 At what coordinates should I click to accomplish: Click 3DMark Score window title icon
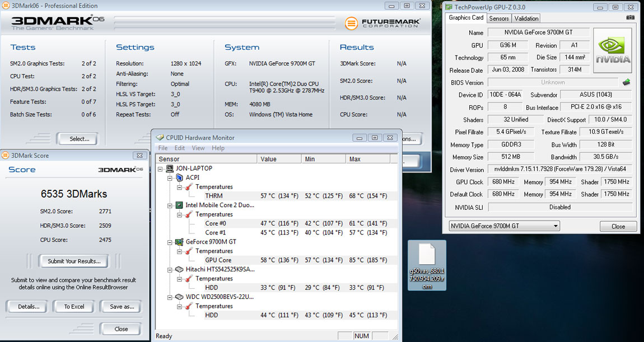tap(6, 155)
